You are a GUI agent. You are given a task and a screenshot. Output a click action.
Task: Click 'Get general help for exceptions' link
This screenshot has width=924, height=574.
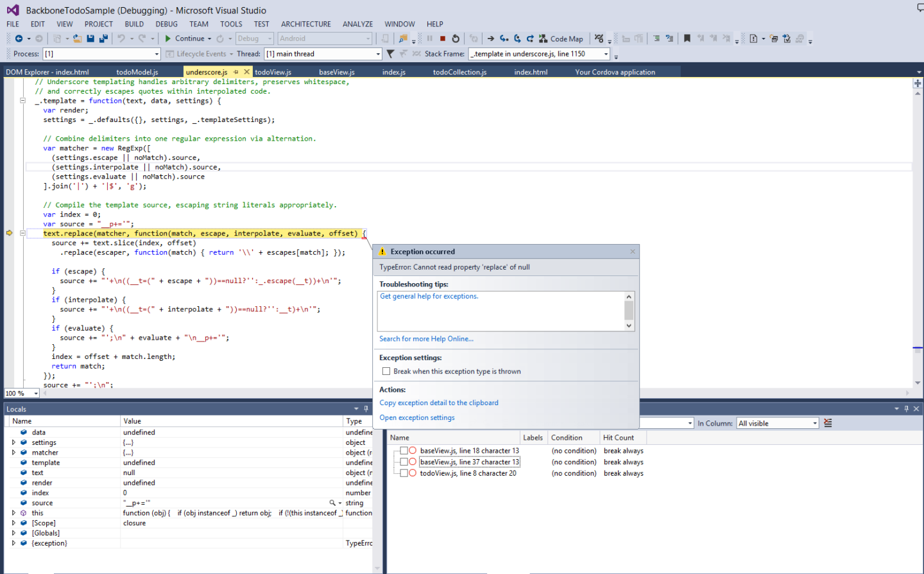tap(429, 296)
